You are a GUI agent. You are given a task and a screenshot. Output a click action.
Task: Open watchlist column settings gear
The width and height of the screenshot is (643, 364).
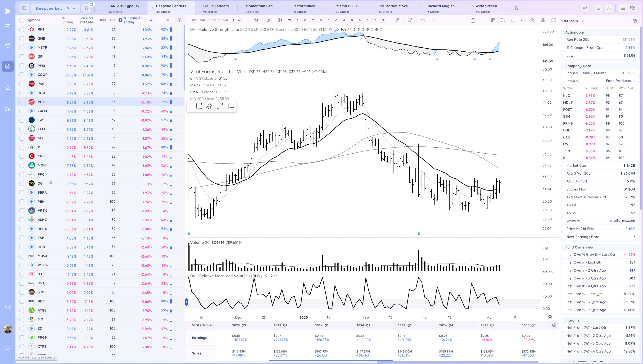click(179, 20)
